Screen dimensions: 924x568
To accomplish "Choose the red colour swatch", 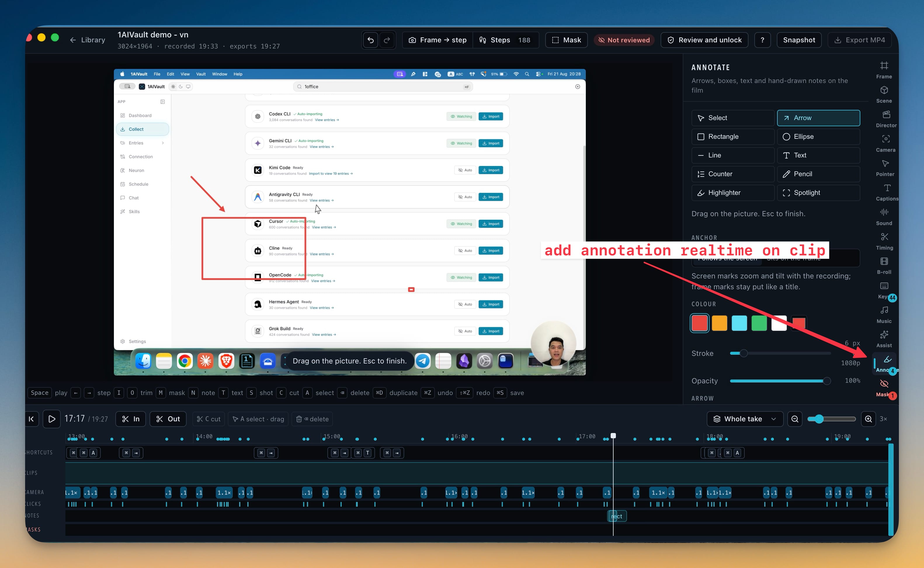I will [x=699, y=323].
